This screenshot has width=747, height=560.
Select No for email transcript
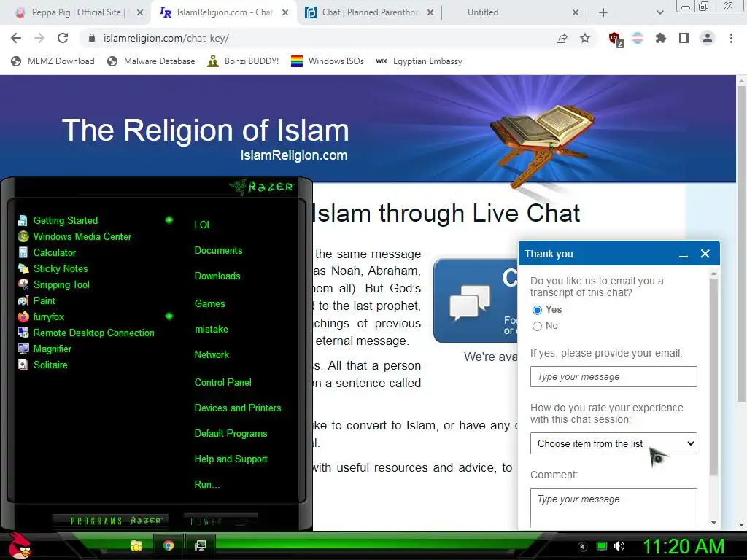[538, 326]
